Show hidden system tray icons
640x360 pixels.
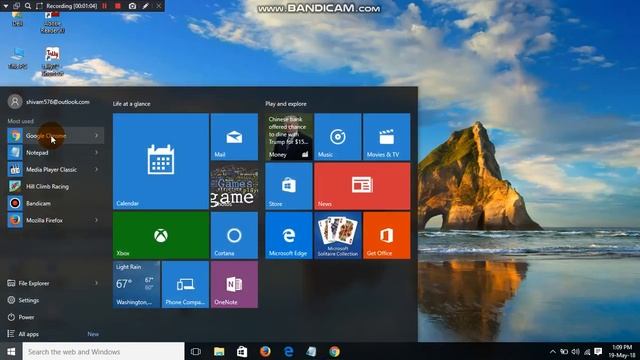552,351
